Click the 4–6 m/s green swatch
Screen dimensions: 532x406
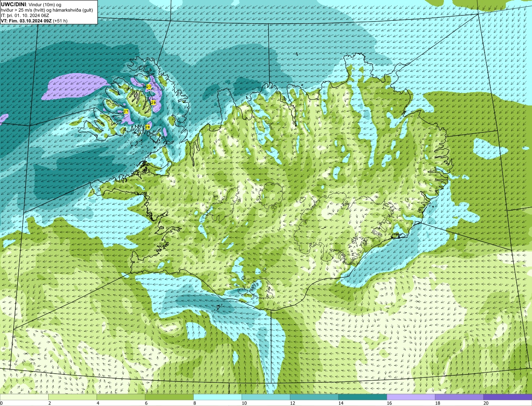121,397
